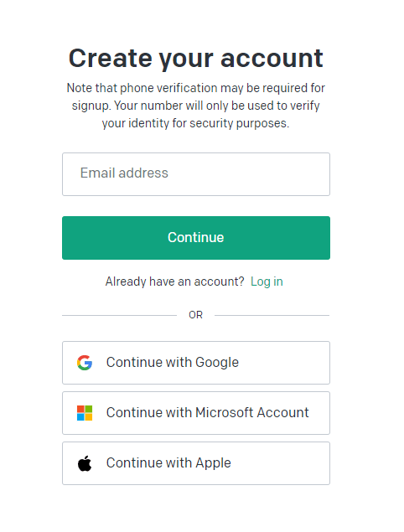Click the Google G logo icon
The image size is (404, 532).
[85, 363]
